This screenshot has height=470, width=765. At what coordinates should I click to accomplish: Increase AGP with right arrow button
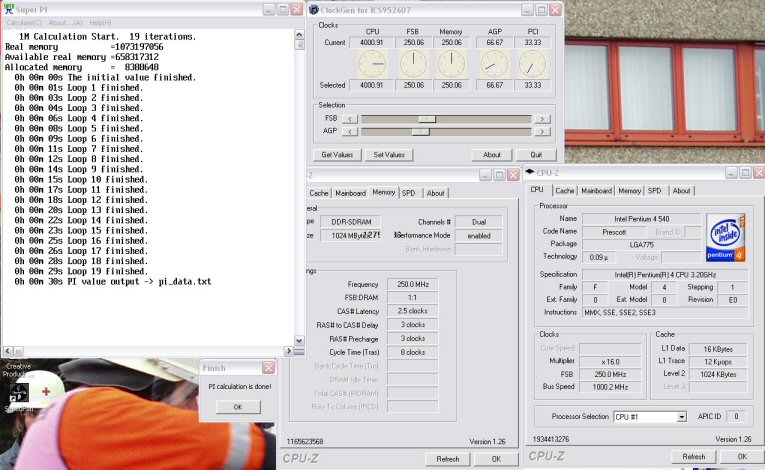pos(542,131)
